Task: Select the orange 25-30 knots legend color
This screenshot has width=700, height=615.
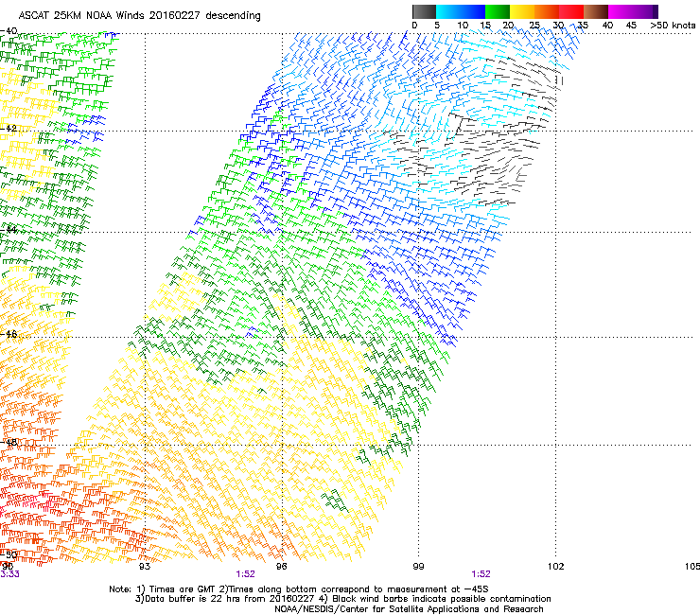Action: coord(547,11)
